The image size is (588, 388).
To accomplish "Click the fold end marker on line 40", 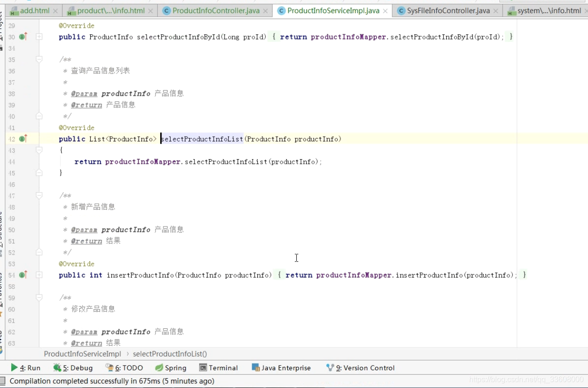I will 39,116.
